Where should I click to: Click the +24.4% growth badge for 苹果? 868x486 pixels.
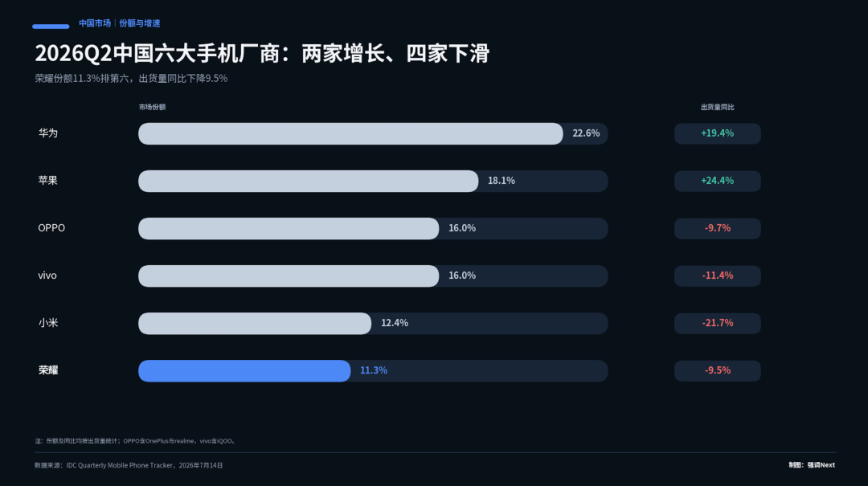tap(718, 181)
